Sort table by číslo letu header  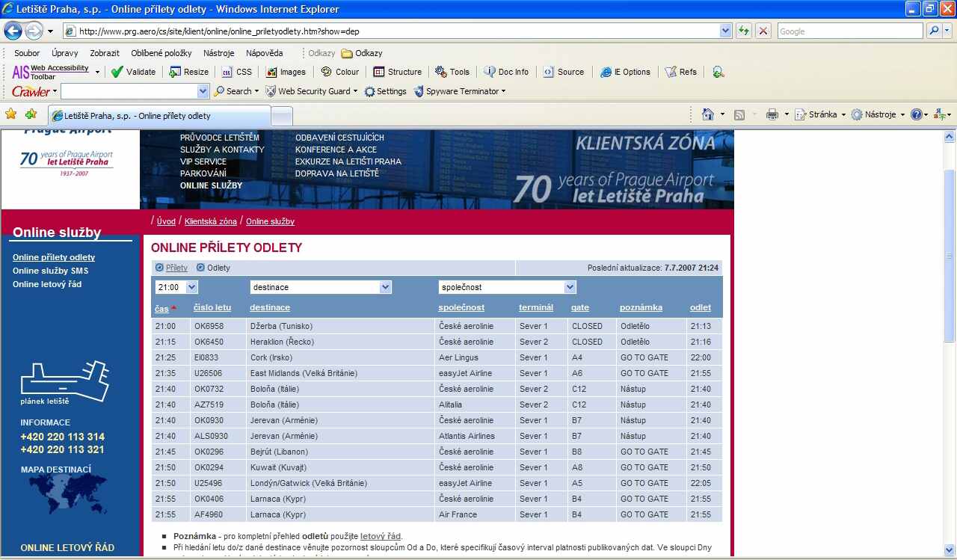tap(212, 307)
